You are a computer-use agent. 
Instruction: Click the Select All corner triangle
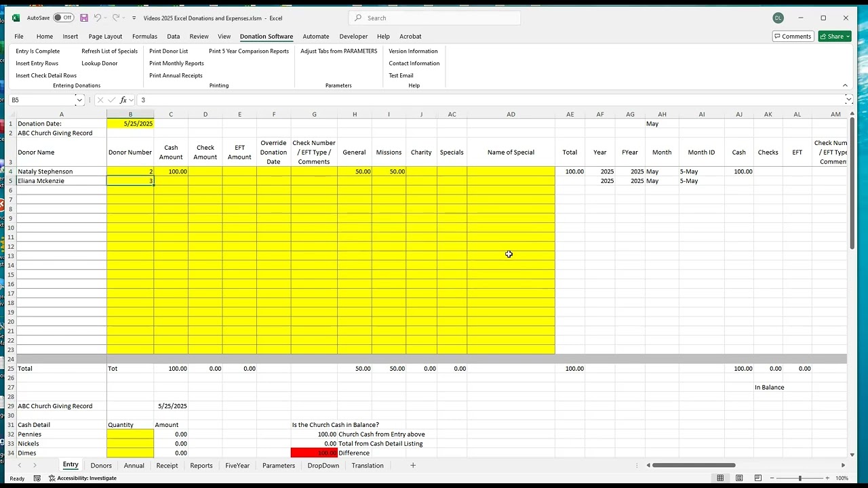11,115
